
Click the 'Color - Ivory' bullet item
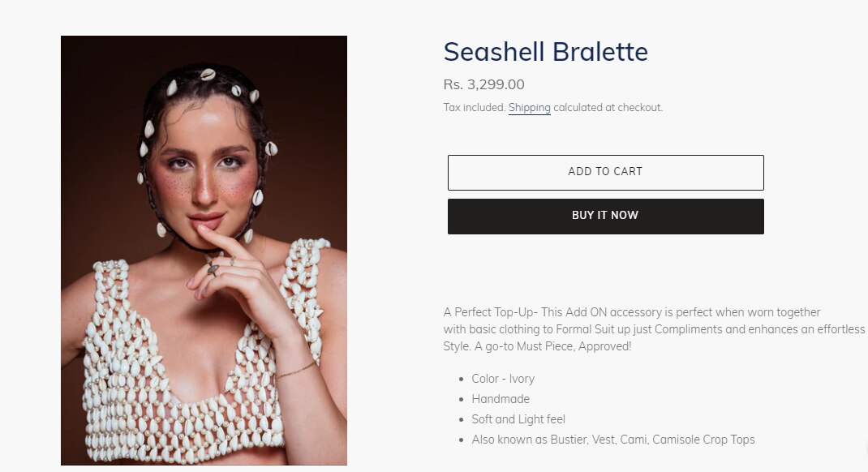(x=503, y=379)
